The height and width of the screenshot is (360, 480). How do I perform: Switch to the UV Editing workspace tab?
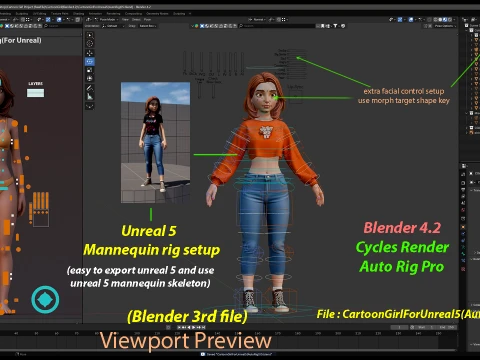point(40,14)
